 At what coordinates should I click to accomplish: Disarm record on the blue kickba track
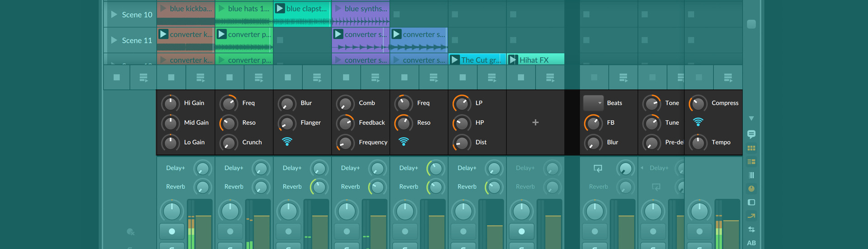point(172,231)
